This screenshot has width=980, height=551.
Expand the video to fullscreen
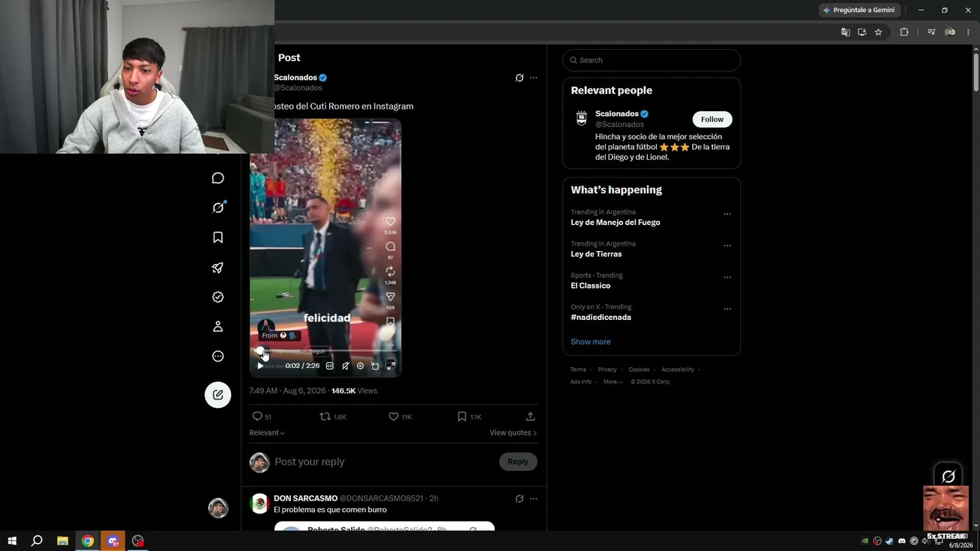(390, 366)
